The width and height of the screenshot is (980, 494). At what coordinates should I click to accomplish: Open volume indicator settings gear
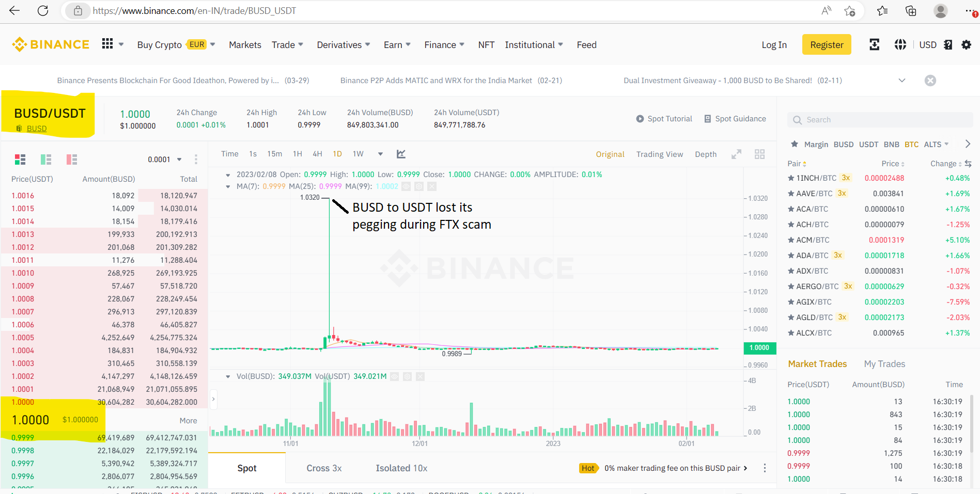point(407,376)
